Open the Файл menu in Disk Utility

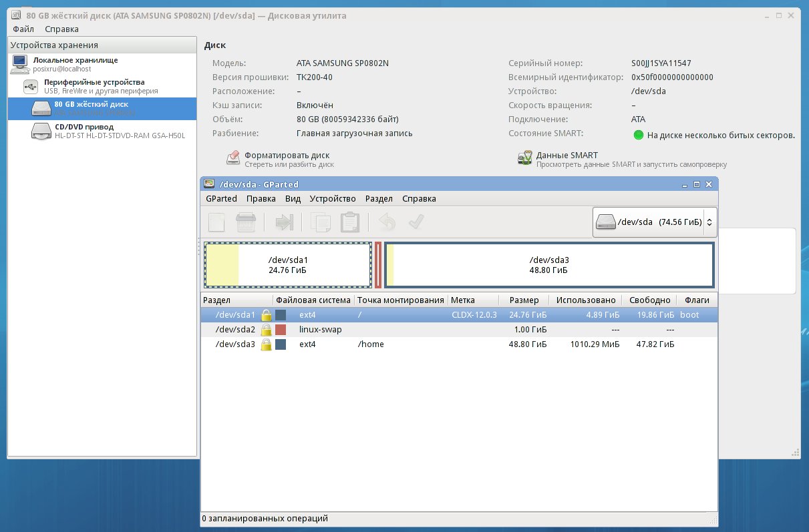click(x=23, y=29)
